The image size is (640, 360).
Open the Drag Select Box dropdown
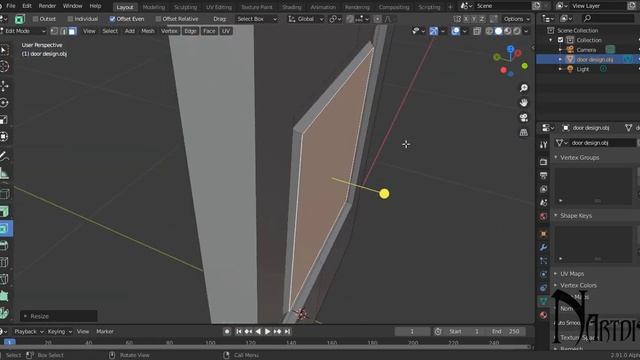pos(256,19)
